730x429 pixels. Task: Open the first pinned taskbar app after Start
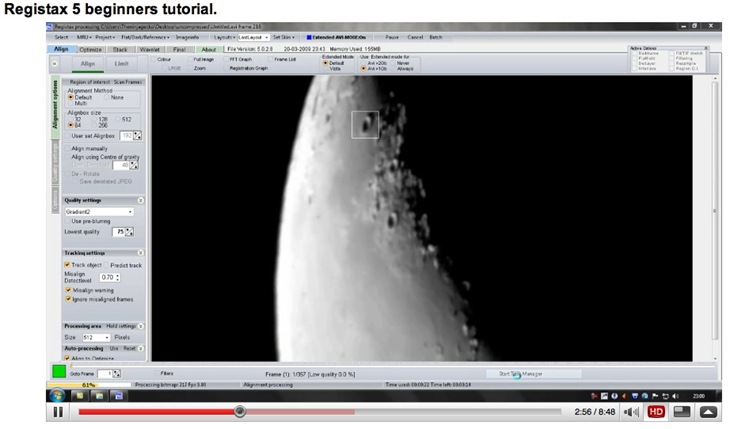[x=80, y=396]
